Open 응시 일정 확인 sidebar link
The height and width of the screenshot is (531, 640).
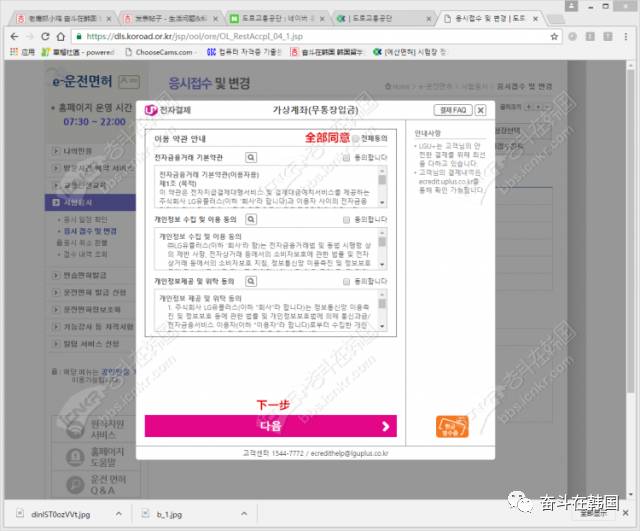click(85, 220)
